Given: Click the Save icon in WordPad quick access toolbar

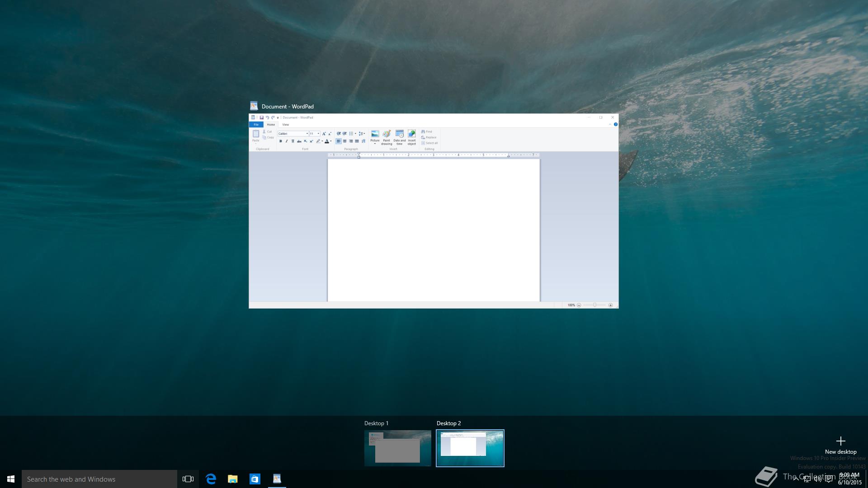Looking at the screenshot, I should [261, 117].
